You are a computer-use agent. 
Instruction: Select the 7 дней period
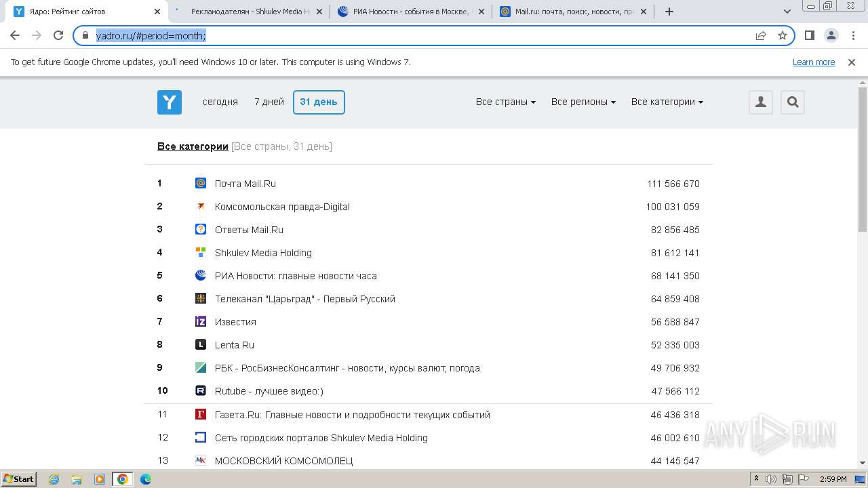click(x=269, y=102)
